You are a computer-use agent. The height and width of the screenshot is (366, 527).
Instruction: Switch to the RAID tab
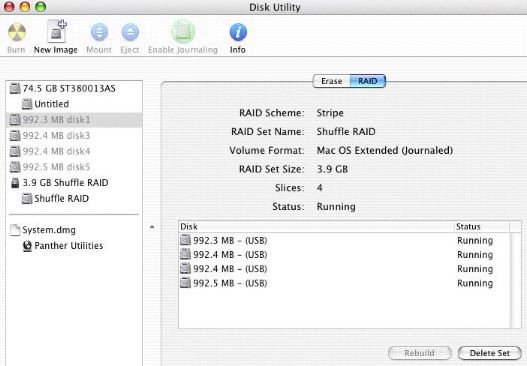click(368, 81)
